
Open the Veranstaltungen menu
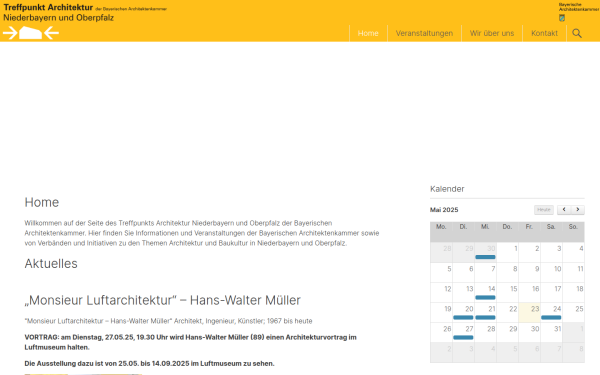coord(424,33)
